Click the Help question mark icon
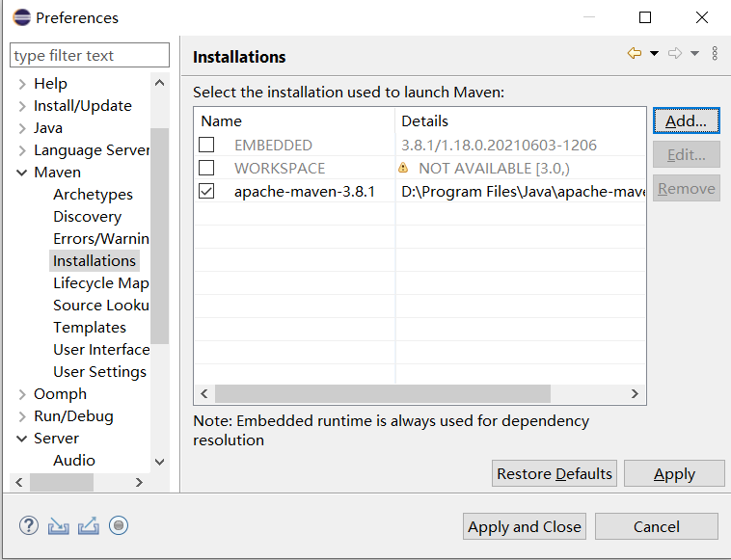This screenshot has width=731, height=560. pyautogui.click(x=29, y=525)
